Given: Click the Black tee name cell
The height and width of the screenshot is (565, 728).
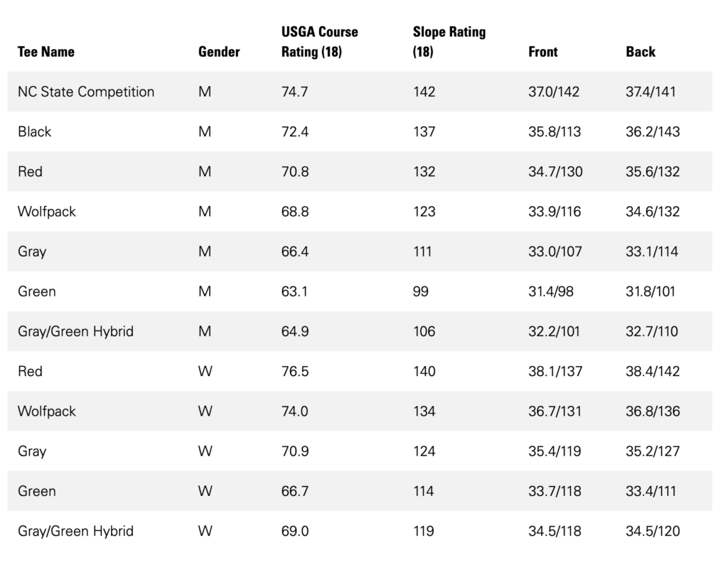Looking at the screenshot, I should 34,132.
